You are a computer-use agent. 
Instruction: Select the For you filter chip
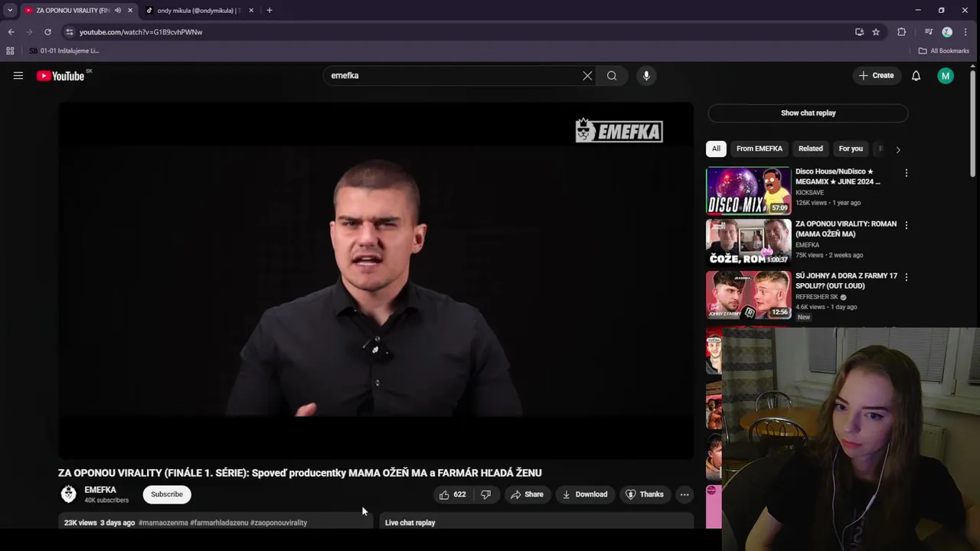coord(851,148)
